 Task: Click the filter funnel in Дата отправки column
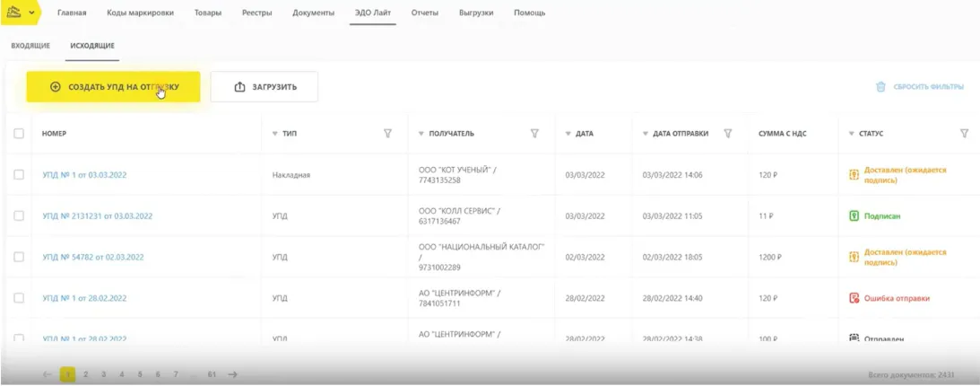coord(728,134)
